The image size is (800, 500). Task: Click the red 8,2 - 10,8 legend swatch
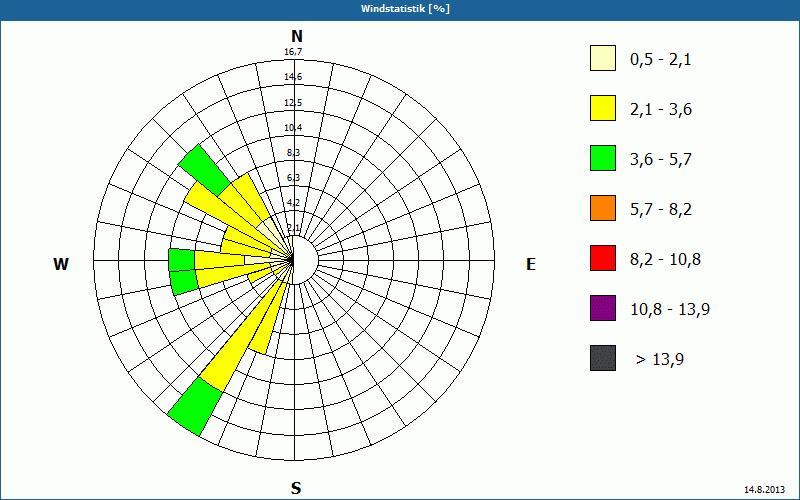point(603,258)
